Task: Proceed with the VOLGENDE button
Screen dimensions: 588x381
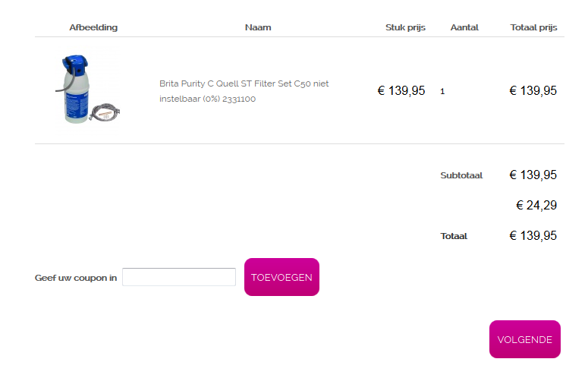Action: click(x=524, y=339)
